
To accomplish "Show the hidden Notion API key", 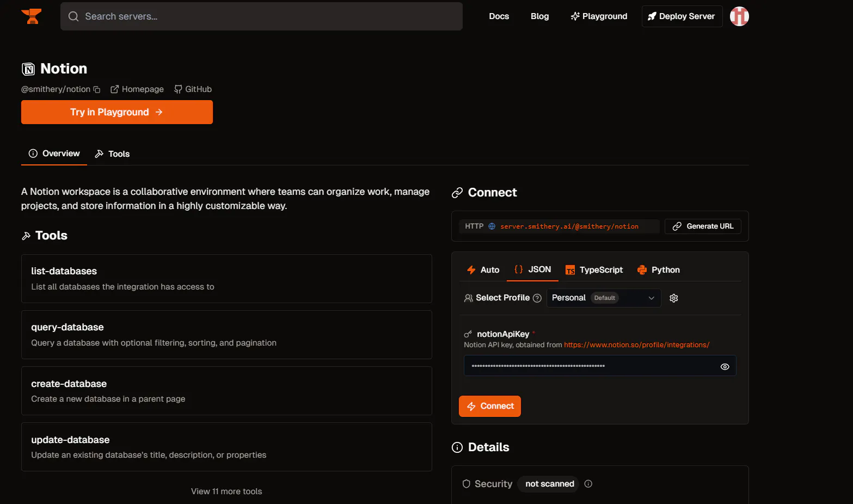I will coord(725,367).
